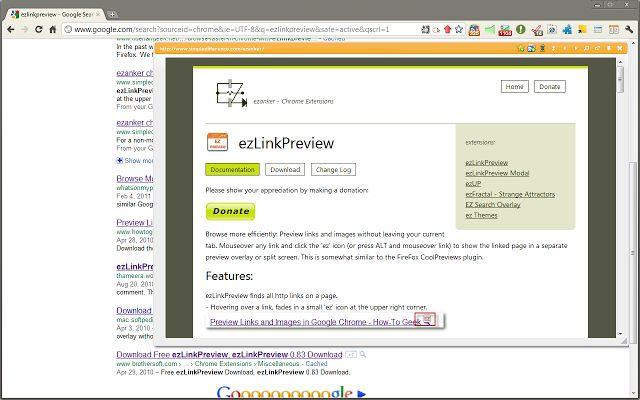Click the pin icon in the orange preview bar
The width and height of the screenshot is (640, 400).
[x=609, y=48]
